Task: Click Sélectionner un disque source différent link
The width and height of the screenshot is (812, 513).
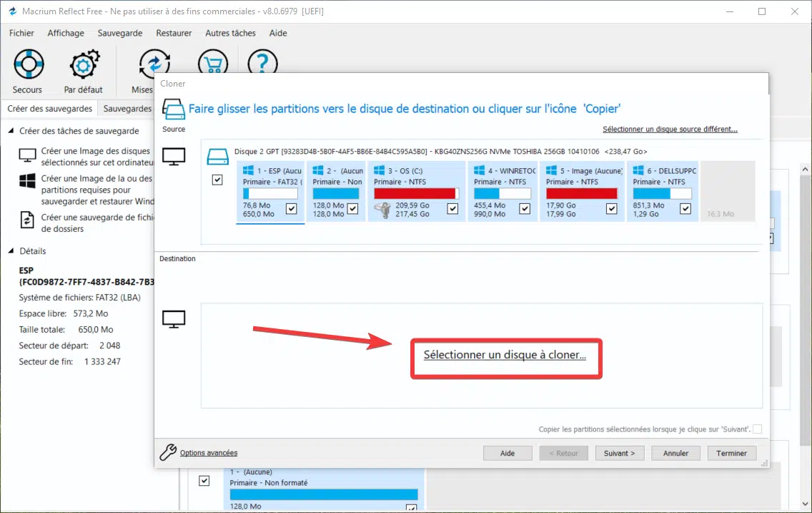Action: (x=670, y=129)
